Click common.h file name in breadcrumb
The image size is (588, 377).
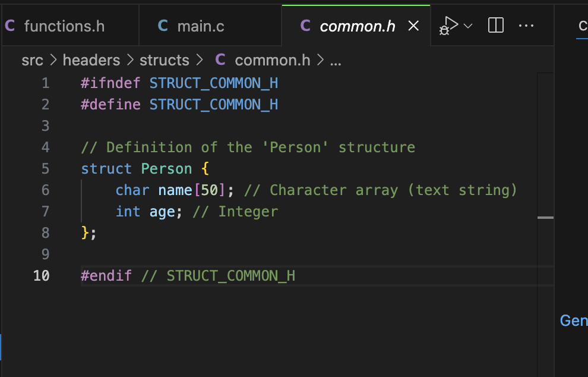tap(273, 60)
